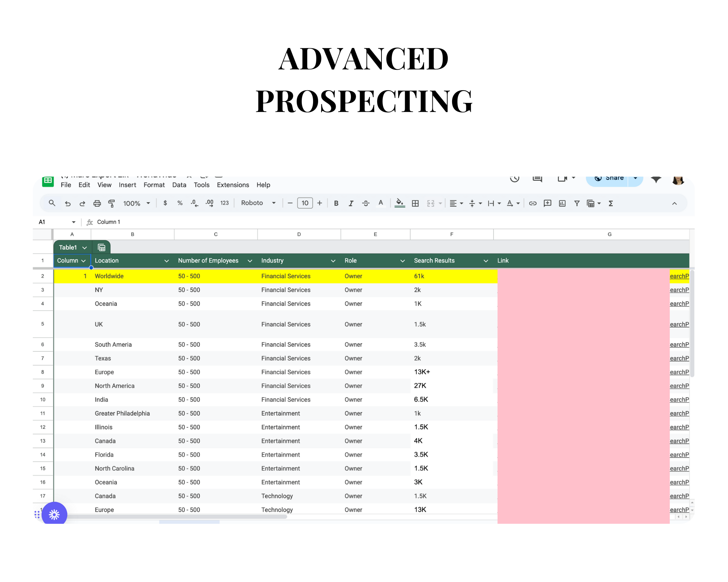Insert a chart using chart icon
The height and width of the screenshot is (582, 728).
tap(562, 203)
